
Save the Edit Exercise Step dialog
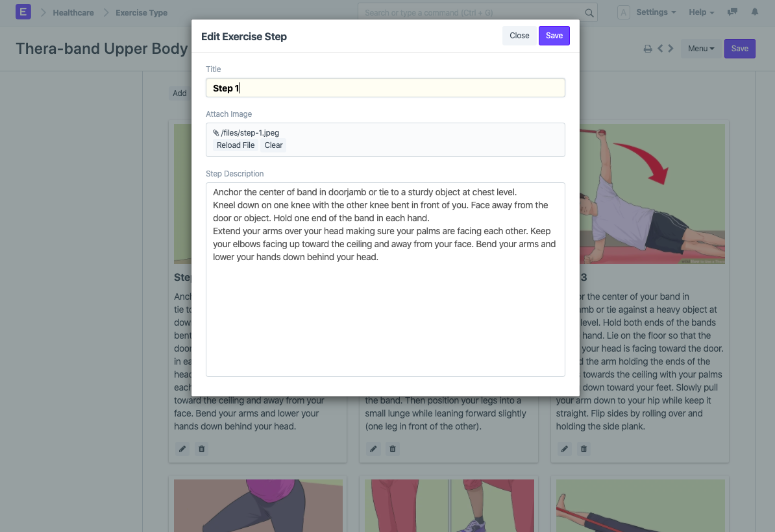point(554,36)
